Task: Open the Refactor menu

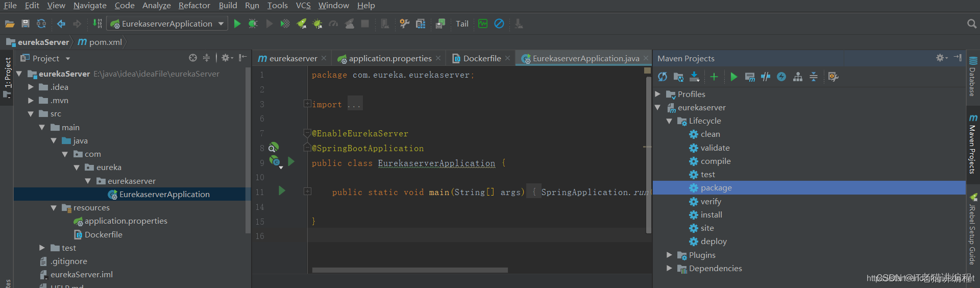Action: point(194,5)
